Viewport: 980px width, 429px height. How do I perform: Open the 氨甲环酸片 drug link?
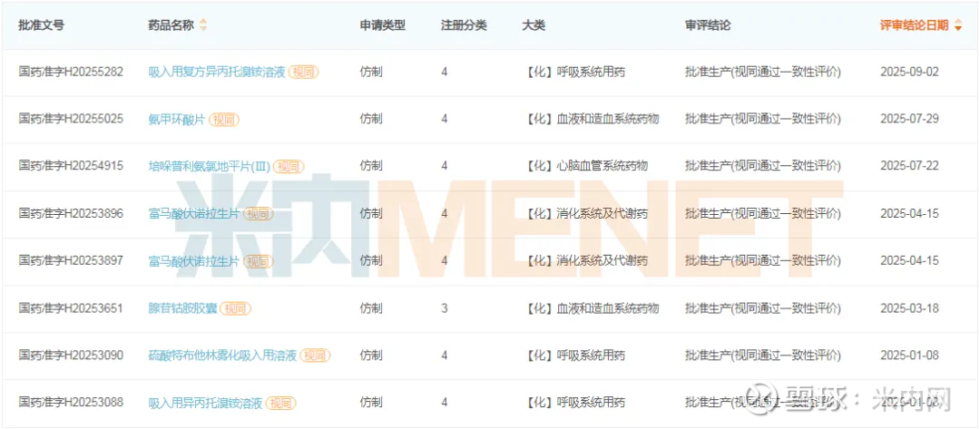(x=177, y=120)
